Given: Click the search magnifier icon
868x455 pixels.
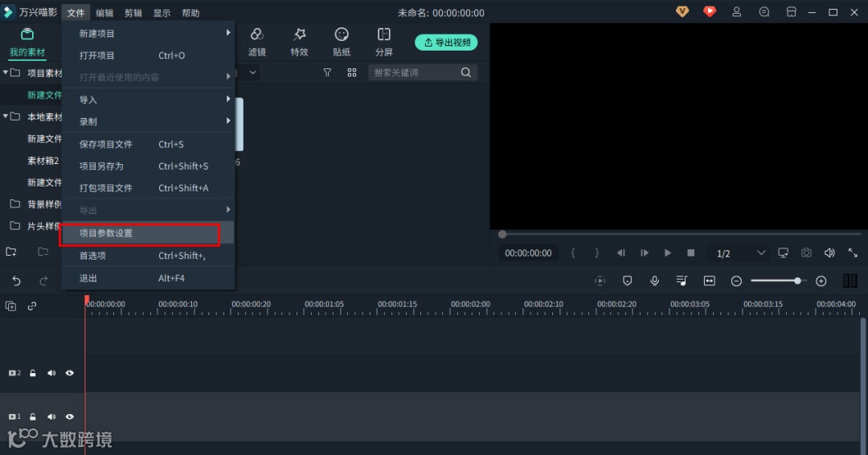Looking at the screenshot, I should [466, 72].
